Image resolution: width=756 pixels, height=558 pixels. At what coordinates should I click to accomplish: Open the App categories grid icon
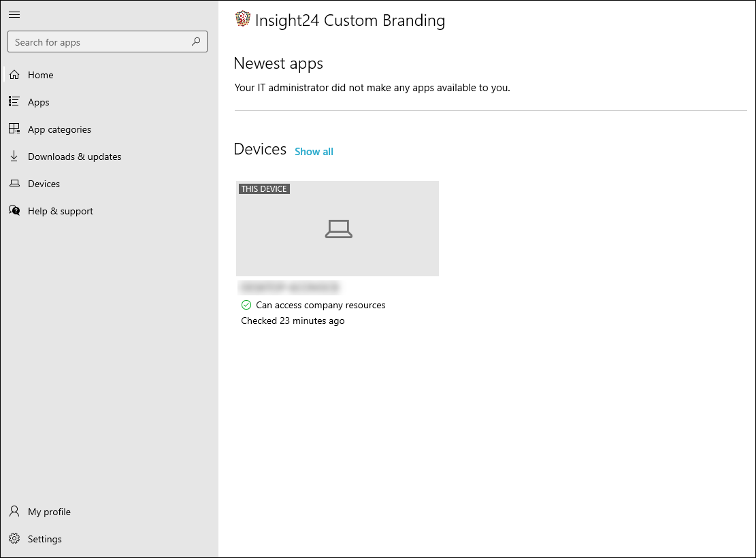(14, 129)
